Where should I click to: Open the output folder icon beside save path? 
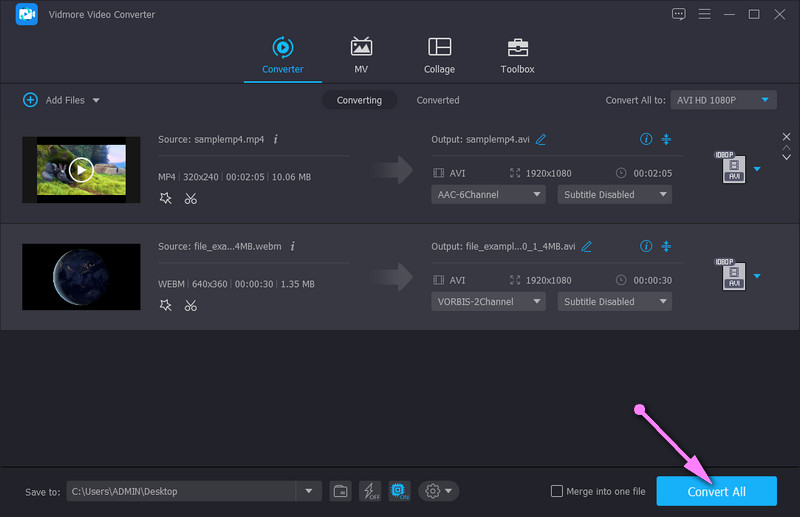[341, 490]
